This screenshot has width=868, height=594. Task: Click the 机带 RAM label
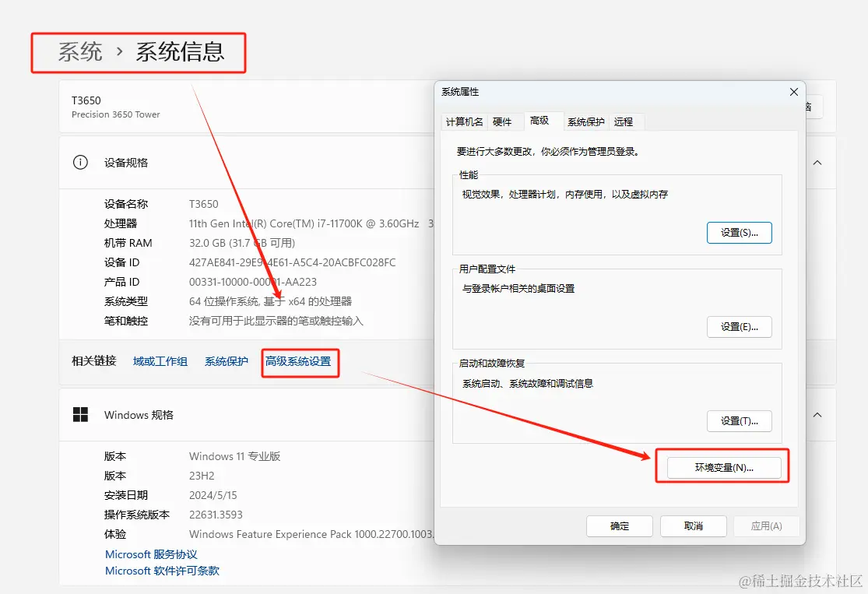click(x=128, y=243)
